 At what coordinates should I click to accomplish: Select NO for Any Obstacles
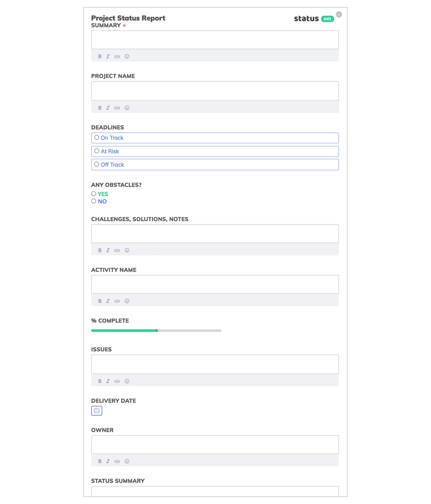click(94, 201)
